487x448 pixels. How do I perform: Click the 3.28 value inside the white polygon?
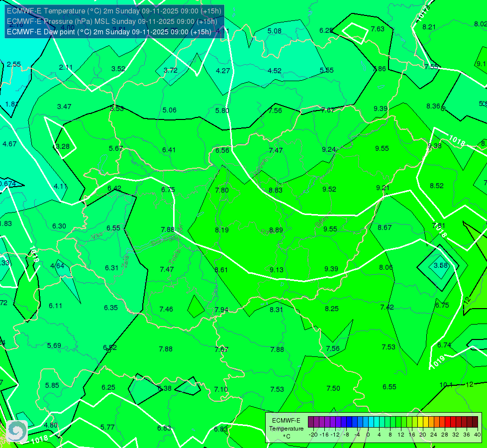(x=62, y=146)
